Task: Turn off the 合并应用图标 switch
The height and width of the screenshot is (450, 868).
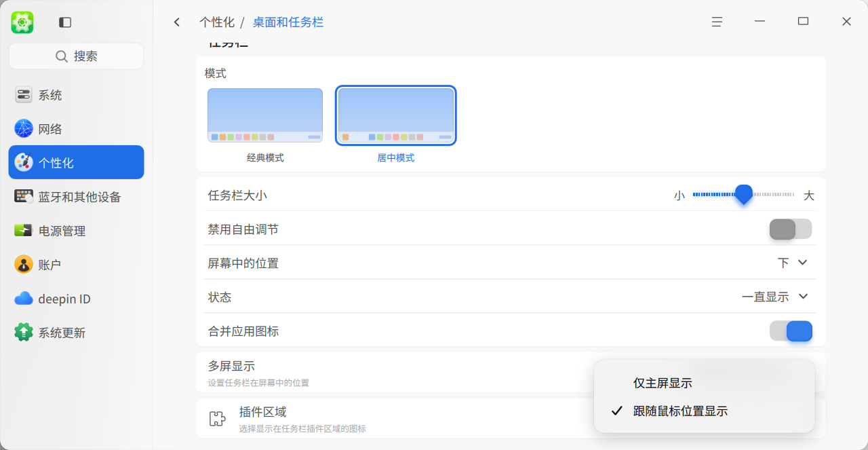Action: tap(791, 331)
